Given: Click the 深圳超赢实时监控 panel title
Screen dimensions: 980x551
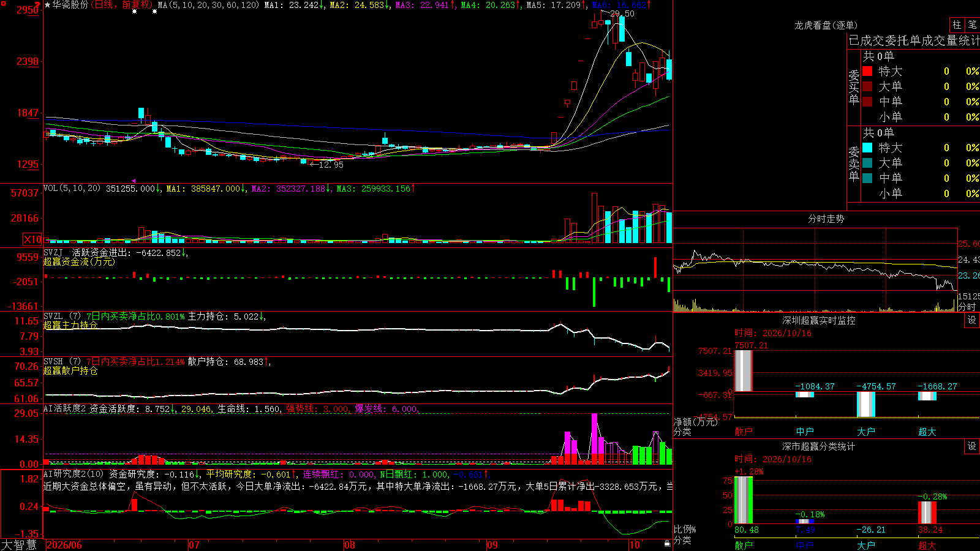Looking at the screenshot, I should pos(819,320).
